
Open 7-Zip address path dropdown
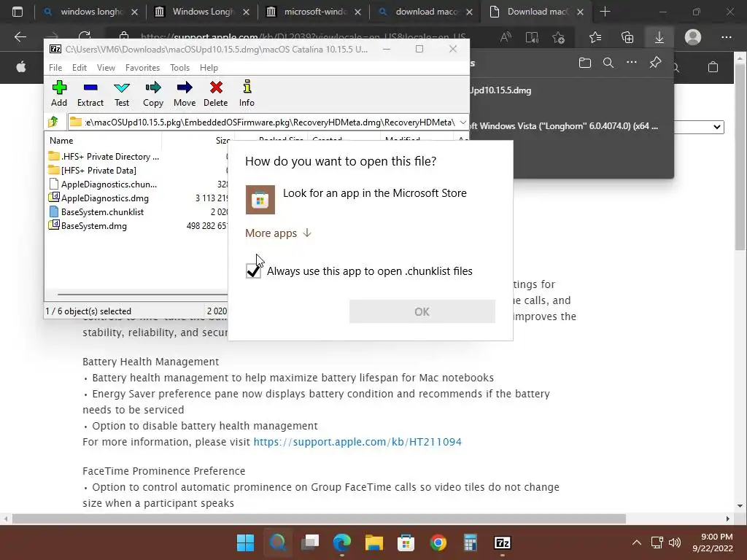[x=462, y=122]
